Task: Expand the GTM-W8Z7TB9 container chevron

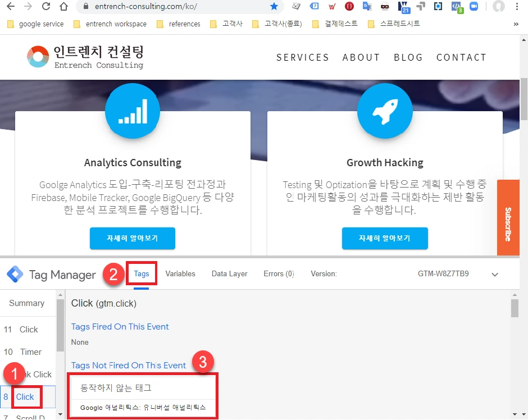Action: coord(495,275)
